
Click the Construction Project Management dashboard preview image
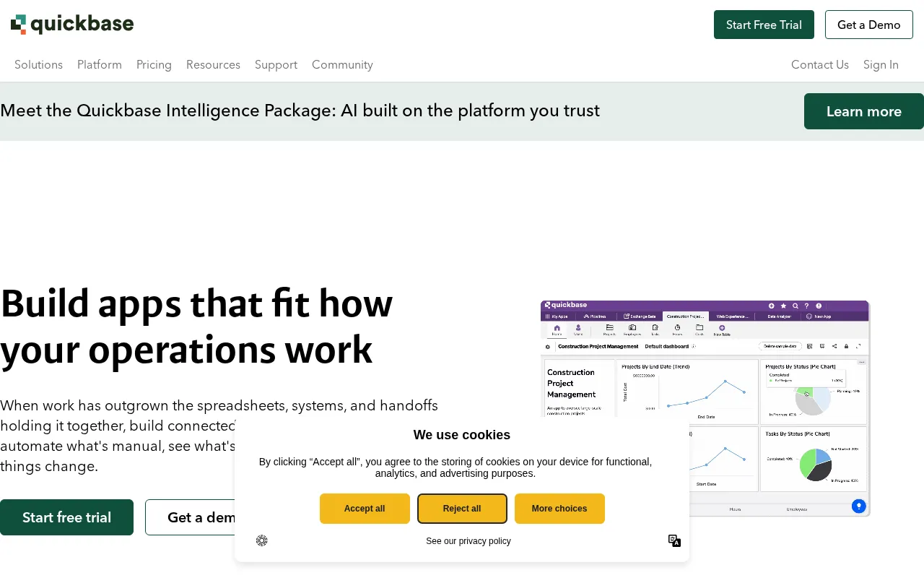(705, 408)
